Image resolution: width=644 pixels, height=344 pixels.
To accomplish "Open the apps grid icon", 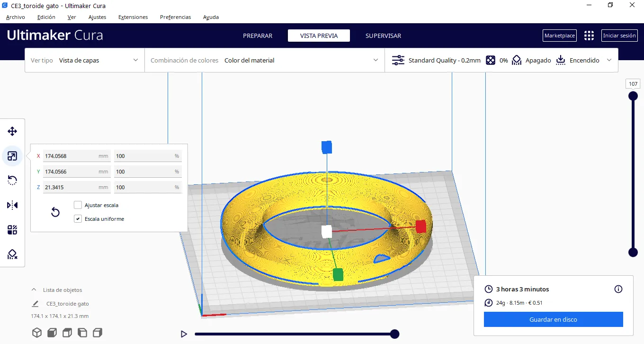I will point(589,36).
